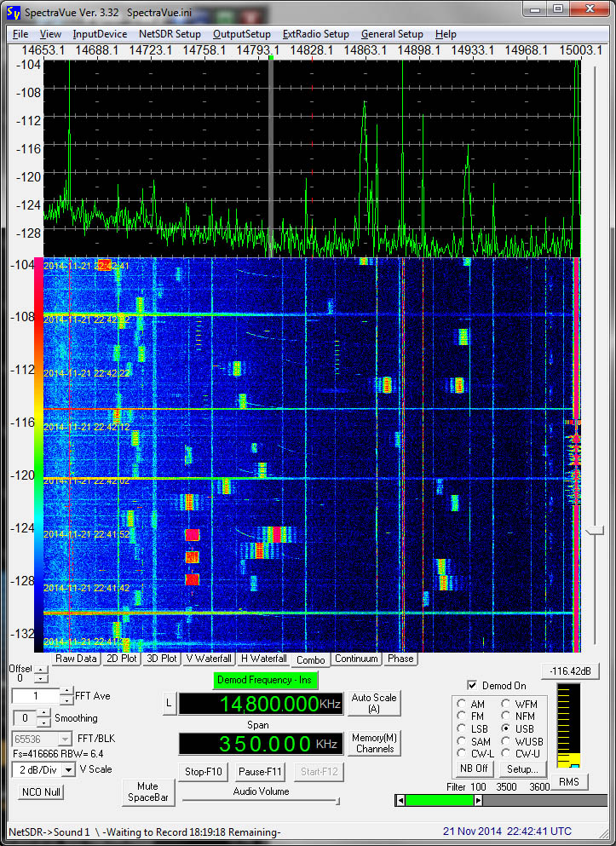This screenshot has width=616, height=846.
Task: Click the L lock button beside frequency
Action: (x=169, y=704)
